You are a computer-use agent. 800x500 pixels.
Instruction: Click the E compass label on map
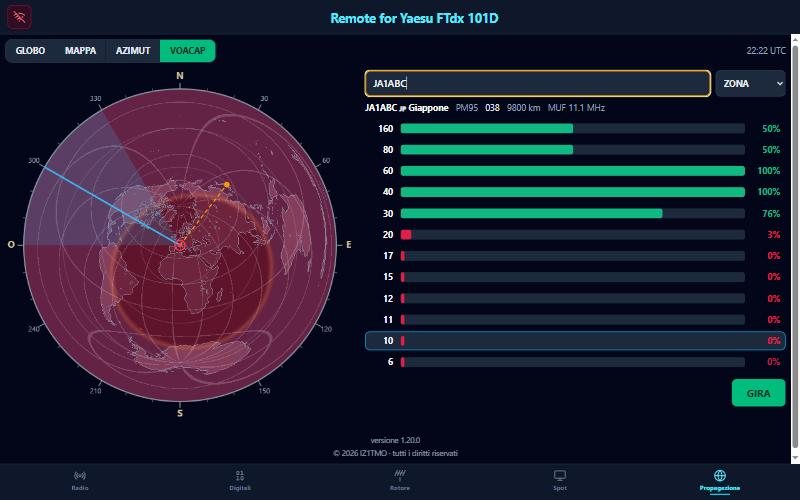(x=348, y=245)
